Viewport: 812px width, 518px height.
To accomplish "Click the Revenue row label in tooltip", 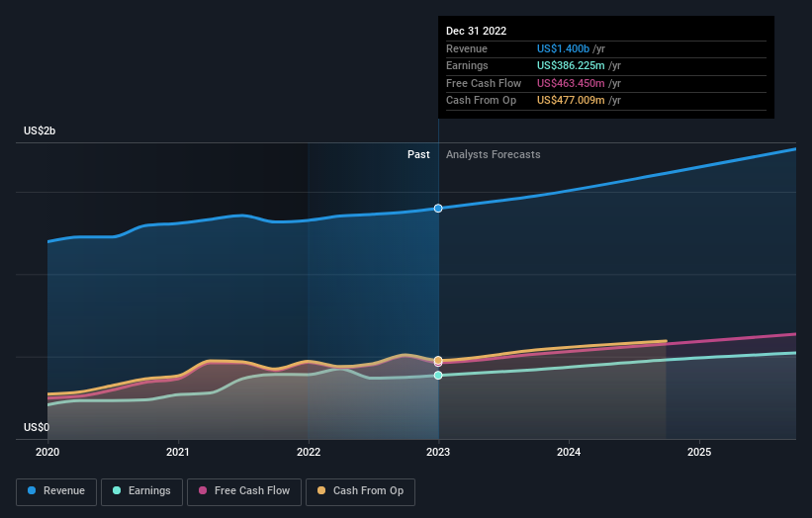I will (x=467, y=48).
